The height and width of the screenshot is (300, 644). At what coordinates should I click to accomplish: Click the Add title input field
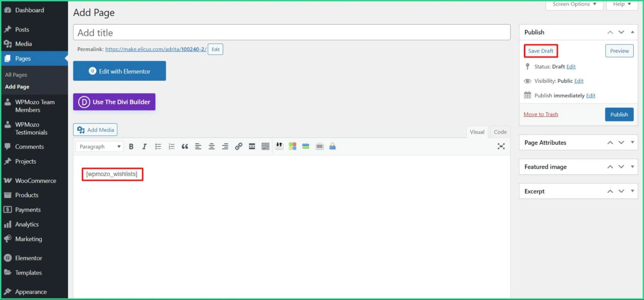pyautogui.click(x=292, y=33)
